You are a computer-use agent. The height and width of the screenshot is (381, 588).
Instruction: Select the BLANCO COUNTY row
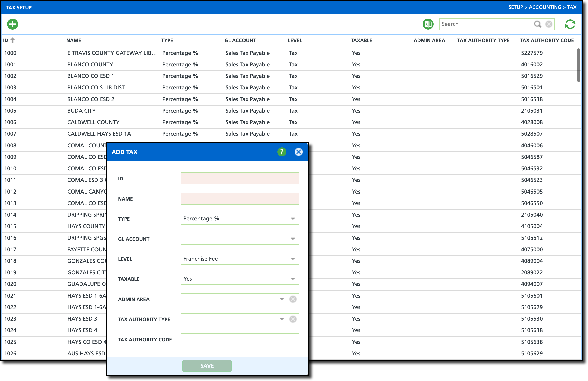(x=90, y=65)
